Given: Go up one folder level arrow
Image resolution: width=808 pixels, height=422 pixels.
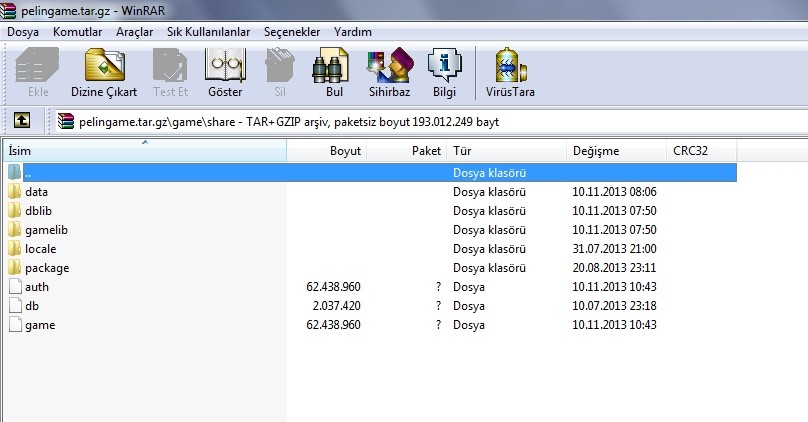Looking at the screenshot, I should pyautogui.click(x=22, y=121).
